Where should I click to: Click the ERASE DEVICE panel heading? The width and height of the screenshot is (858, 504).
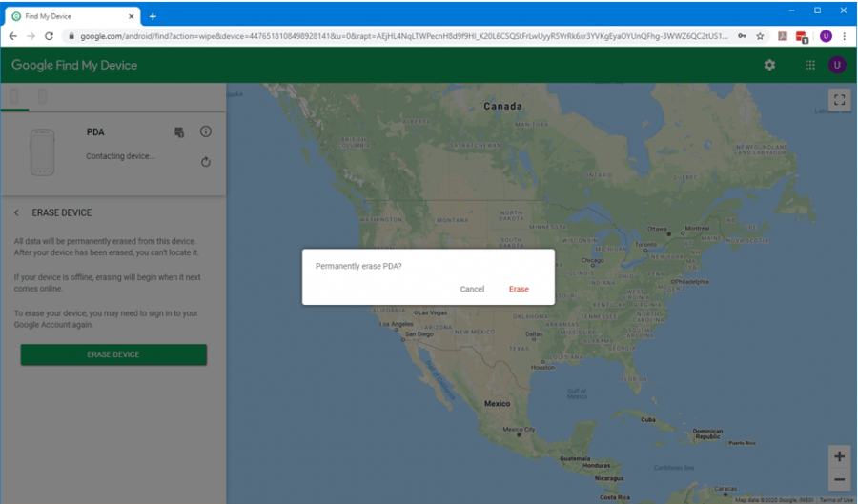click(x=62, y=212)
